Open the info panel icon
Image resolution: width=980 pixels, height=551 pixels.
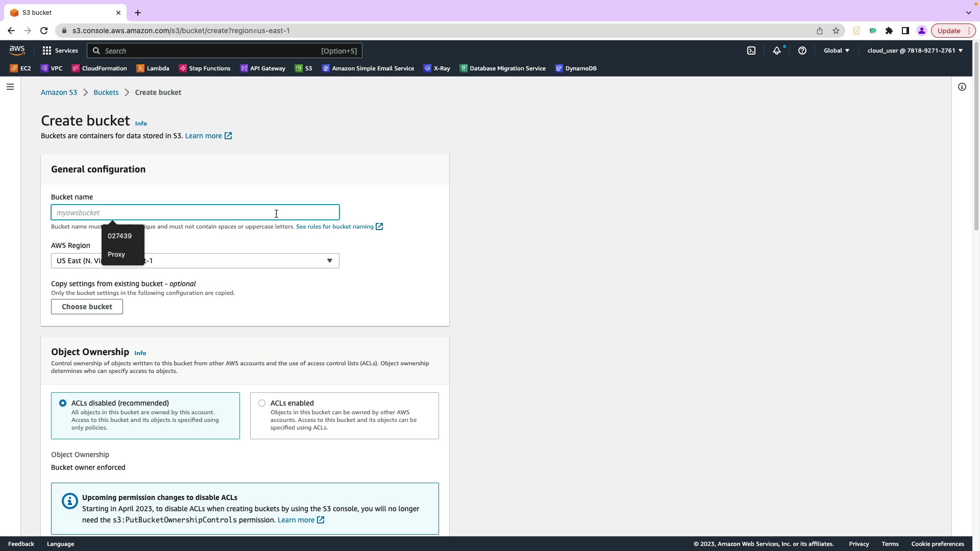962,87
